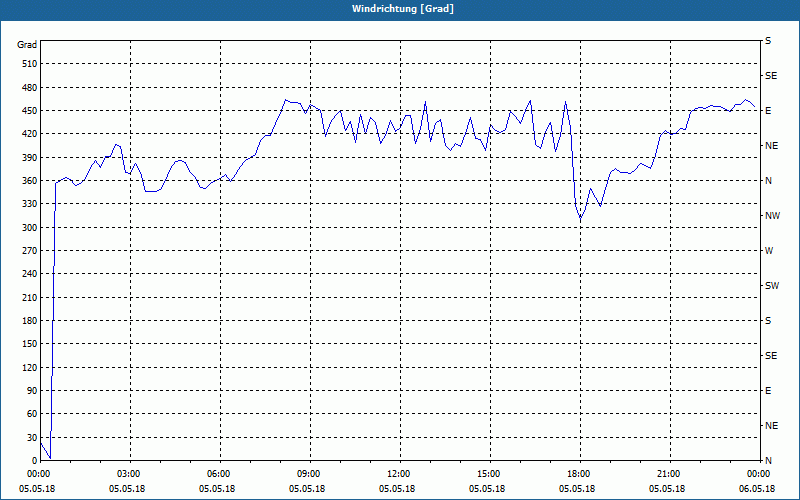The height and width of the screenshot is (500, 800).
Task: Pick the 360 y-axis value
Action: pyautogui.click(x=30, y=181)
